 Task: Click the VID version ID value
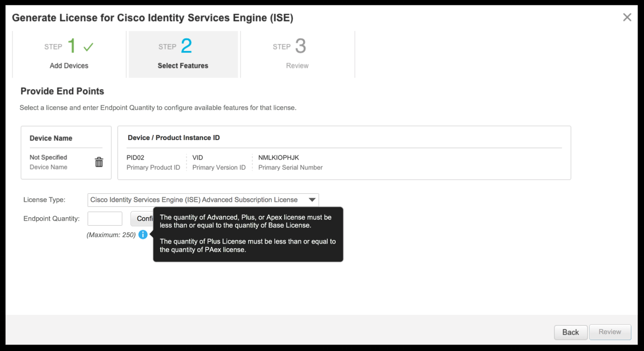tap(197, 158)
